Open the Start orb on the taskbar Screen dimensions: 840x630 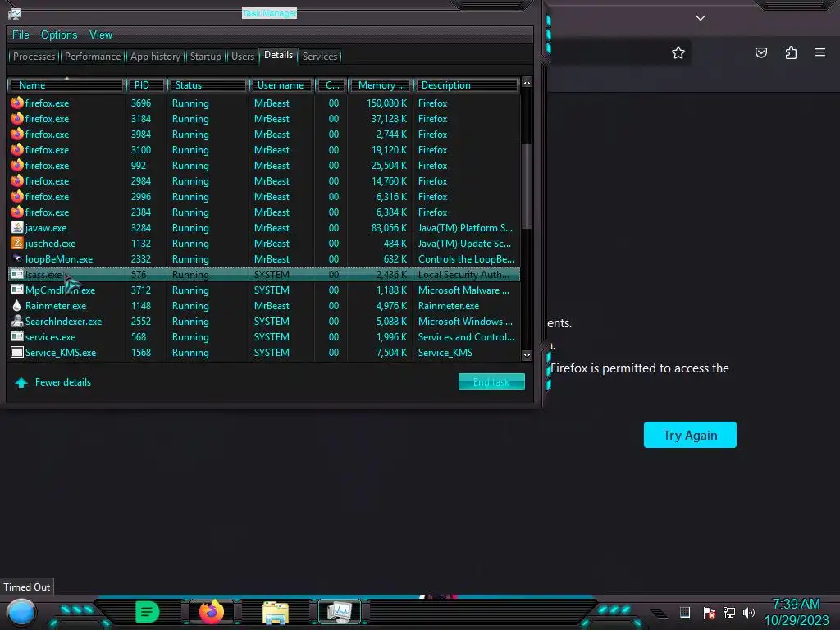21,612
